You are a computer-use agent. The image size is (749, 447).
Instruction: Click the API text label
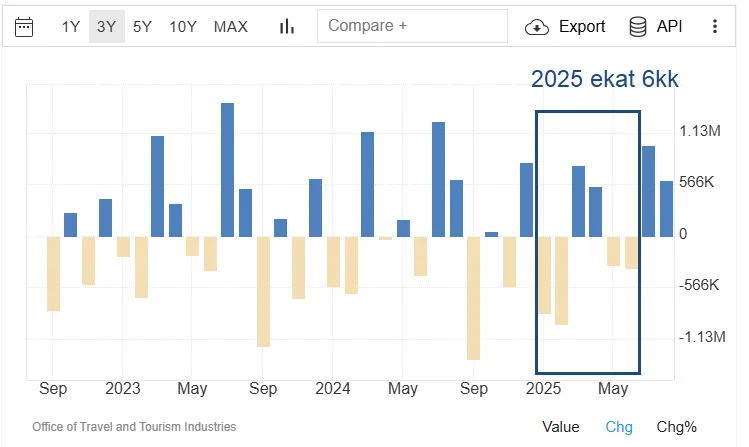pos(669,27)
